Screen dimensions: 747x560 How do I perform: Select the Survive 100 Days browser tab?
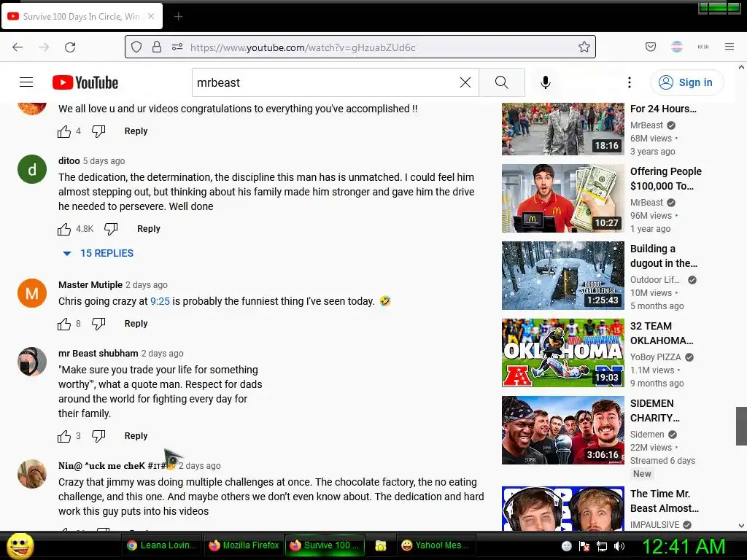[x=82, y=16]
